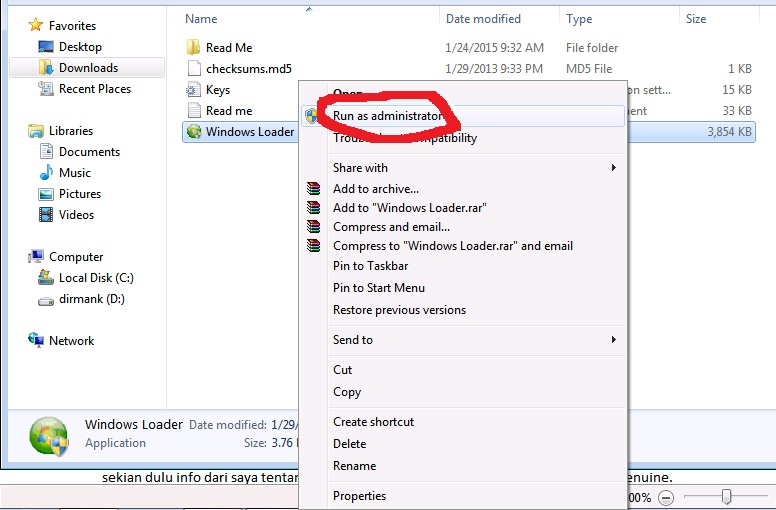Adjust the zoom slider handle at bottom right
Viewport: 776px width, 510px height.
(x=726, y=496)
